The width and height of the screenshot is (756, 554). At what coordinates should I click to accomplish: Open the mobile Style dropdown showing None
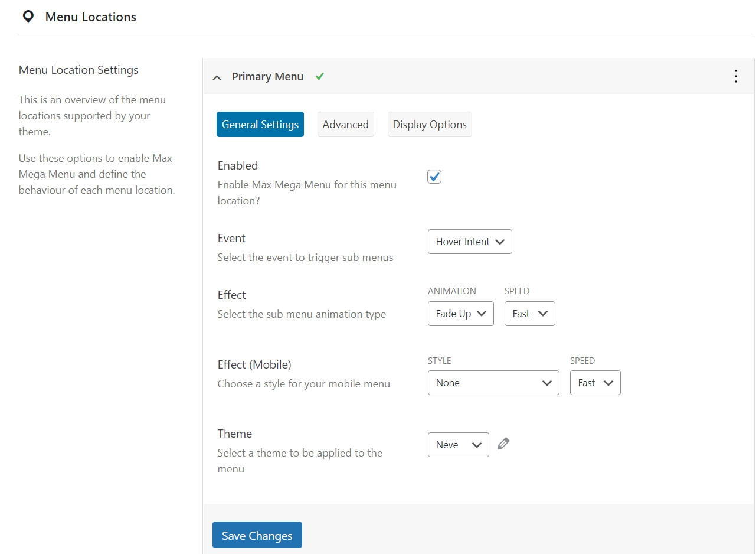(x=493, y=383)
